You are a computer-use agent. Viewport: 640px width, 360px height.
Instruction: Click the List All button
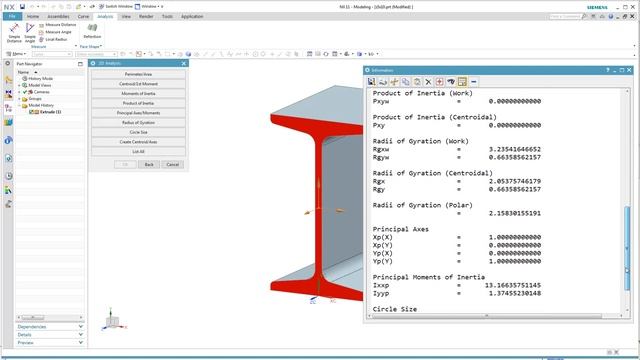point(138,151)
